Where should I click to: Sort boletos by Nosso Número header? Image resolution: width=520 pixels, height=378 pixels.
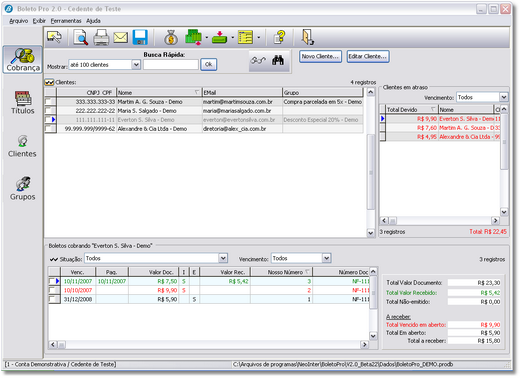point(282,272)
